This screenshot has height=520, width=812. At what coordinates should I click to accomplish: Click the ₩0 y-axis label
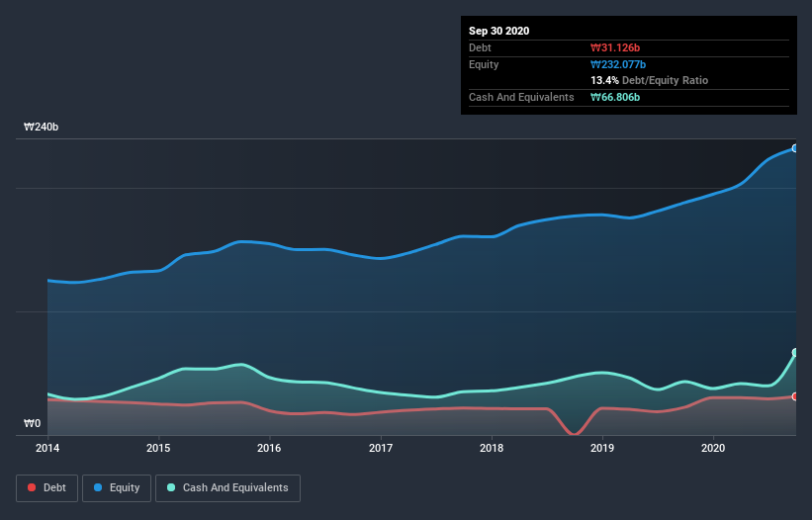coord(33,424)
